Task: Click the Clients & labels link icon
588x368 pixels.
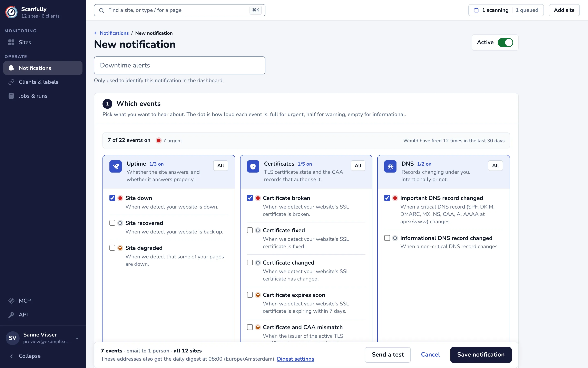Action: (11, 82)
